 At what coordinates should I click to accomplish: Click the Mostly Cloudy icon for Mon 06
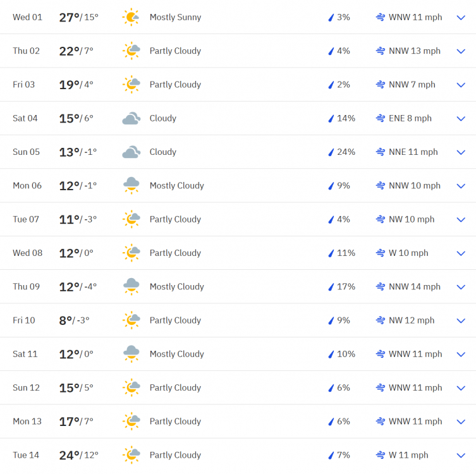(131, 186)
